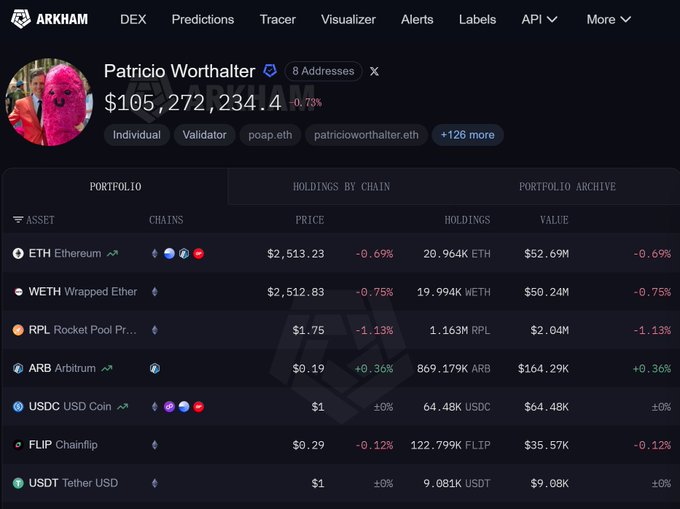Select the Base chain icon in ETH row
This screenshot has height=509, width=680.
point(170,254)
